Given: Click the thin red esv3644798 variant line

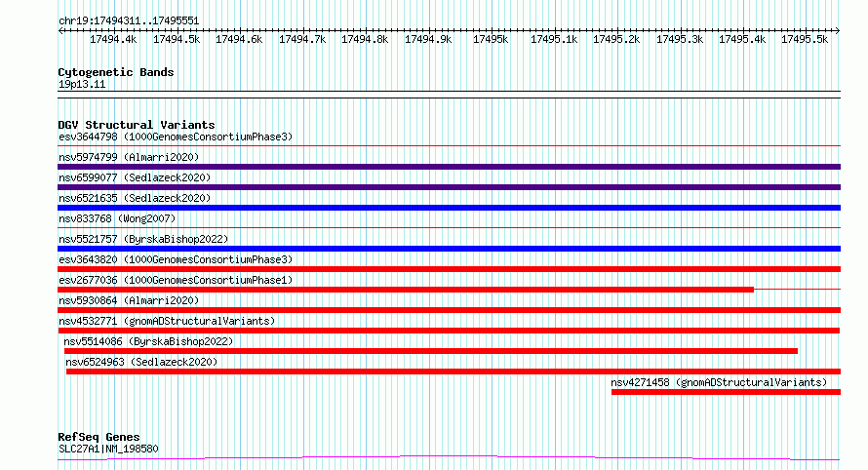Looking at the screenshot, I should coord(449,146).
